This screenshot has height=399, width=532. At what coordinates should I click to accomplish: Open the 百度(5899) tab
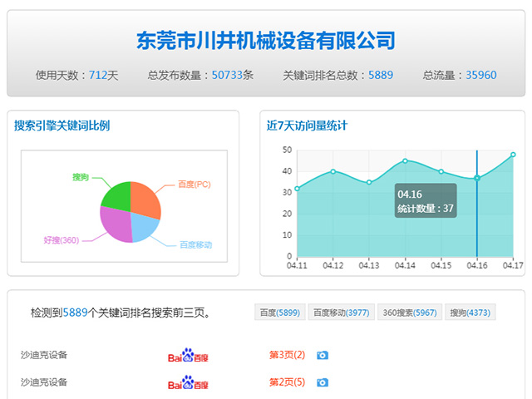pos(280,313)
